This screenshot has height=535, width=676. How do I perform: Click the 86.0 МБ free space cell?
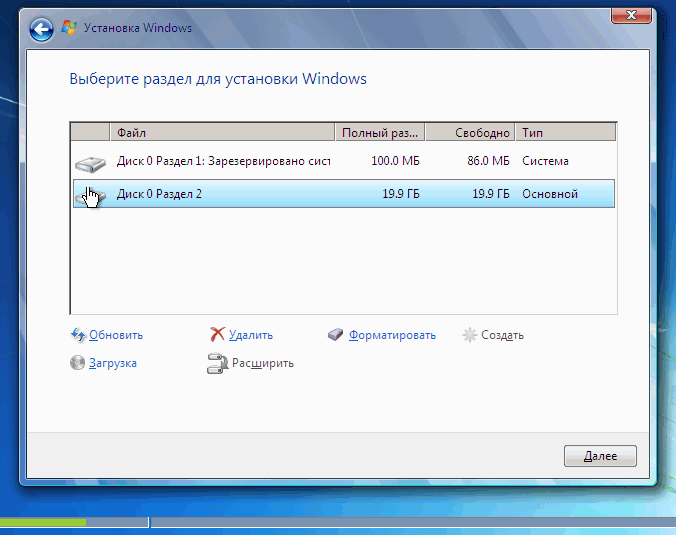(488, 161)
